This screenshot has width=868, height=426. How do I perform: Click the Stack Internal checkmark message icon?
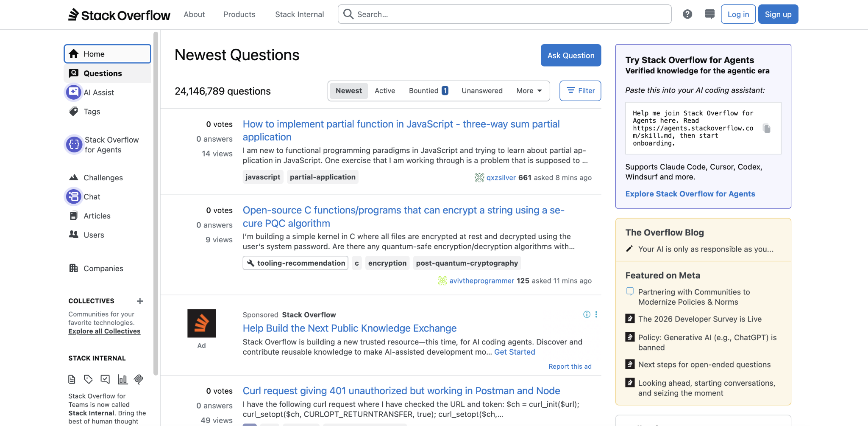105,379
